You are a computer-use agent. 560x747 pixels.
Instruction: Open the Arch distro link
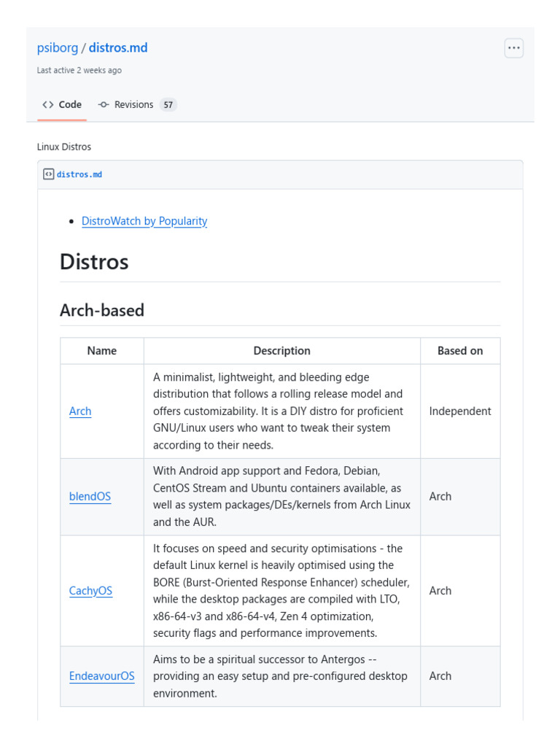point(80,411)
